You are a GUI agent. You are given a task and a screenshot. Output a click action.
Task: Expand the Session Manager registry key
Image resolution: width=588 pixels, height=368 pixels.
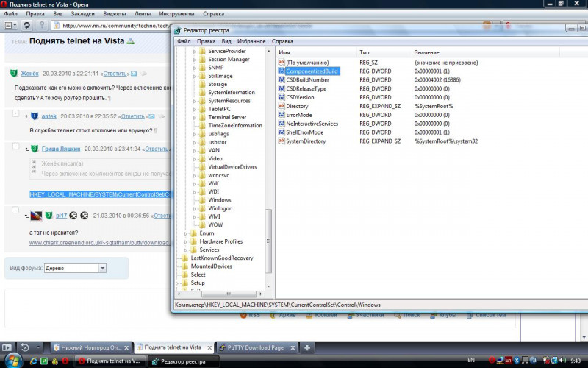coord(194,60)
